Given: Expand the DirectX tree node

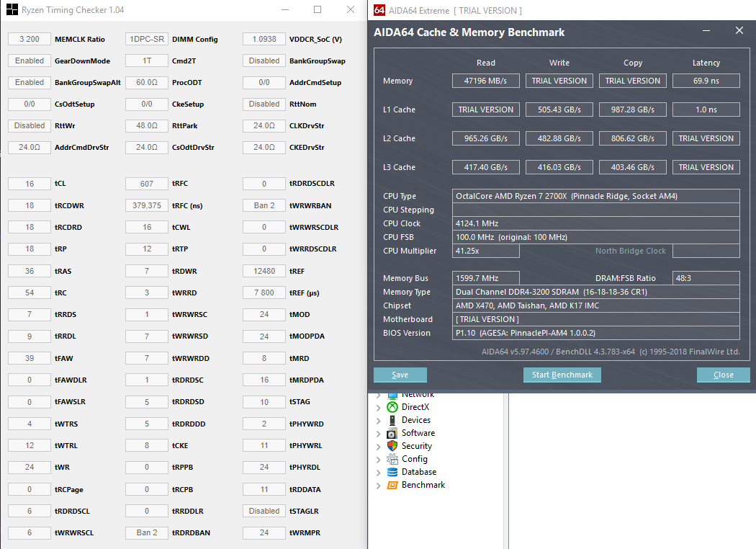Looking at the screenshot, I should [x=379, y=407].
